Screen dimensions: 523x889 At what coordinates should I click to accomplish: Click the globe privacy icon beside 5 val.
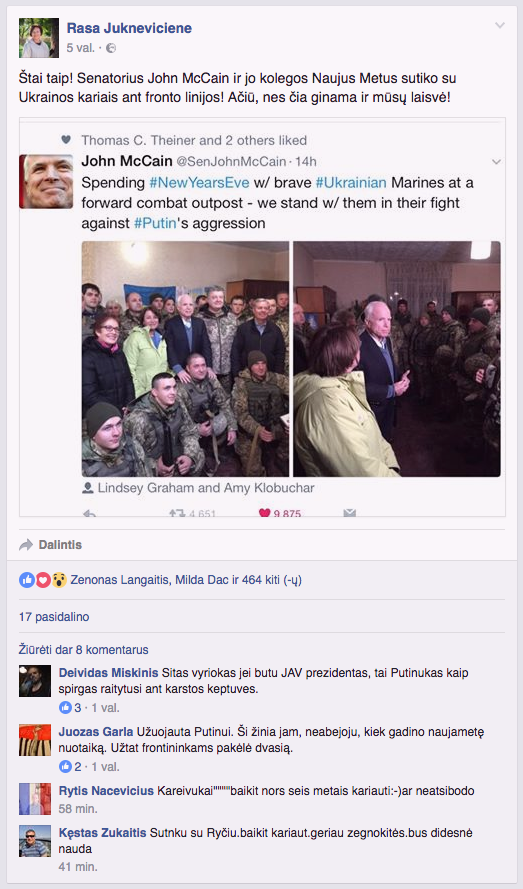coord(111,48)
